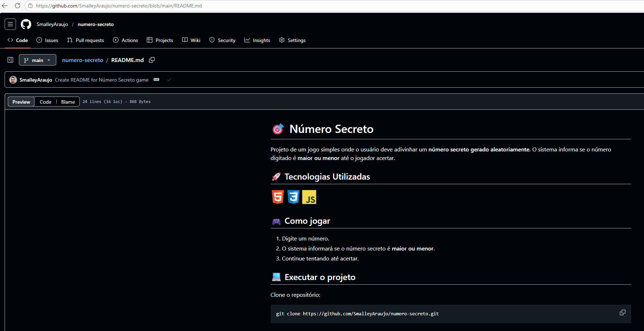The image size is (644, 331).
Task: Open the SmalleyAraujo profile link in header
Action: (52, 24)
